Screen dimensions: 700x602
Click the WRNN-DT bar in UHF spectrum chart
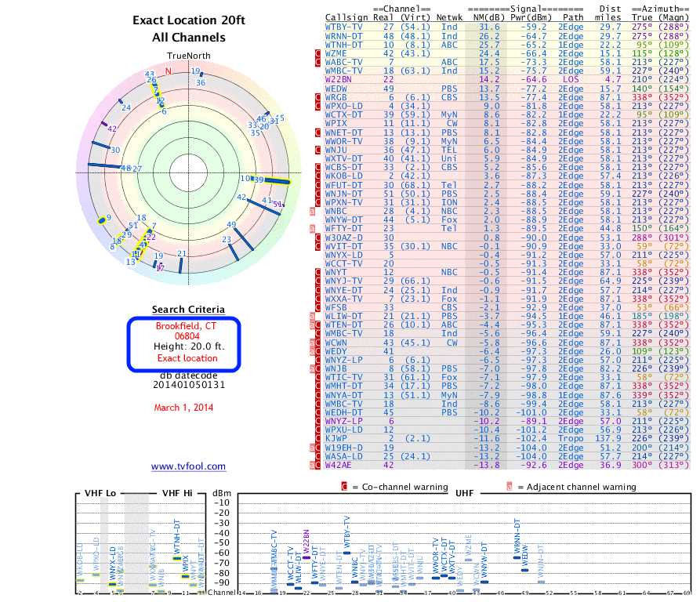tap(516, 557)
